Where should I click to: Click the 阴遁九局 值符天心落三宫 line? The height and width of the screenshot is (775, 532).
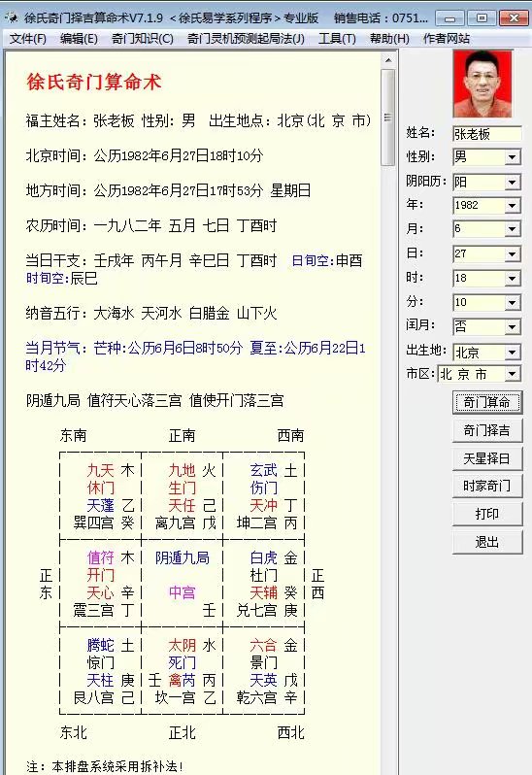tap(155, 400)
